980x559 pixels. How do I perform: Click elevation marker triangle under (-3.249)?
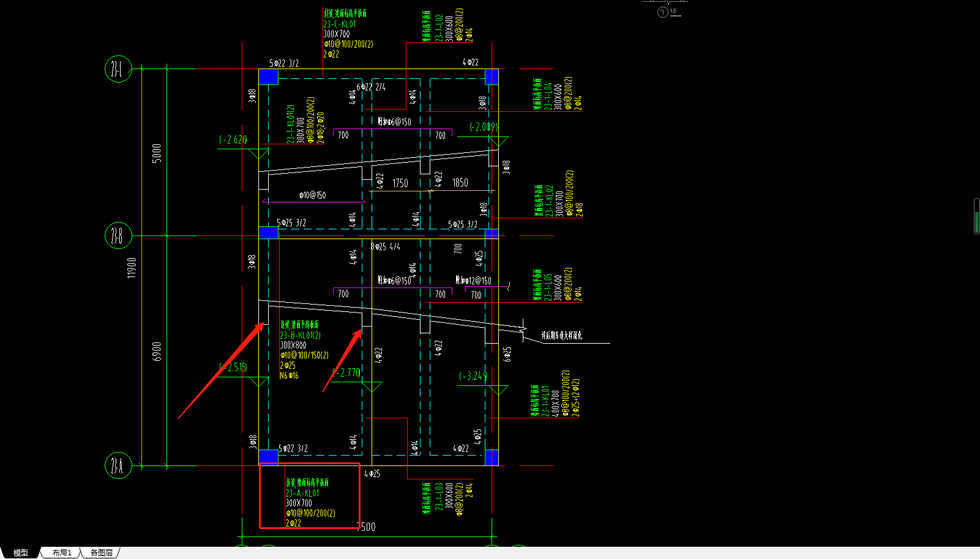pos(499,390)
